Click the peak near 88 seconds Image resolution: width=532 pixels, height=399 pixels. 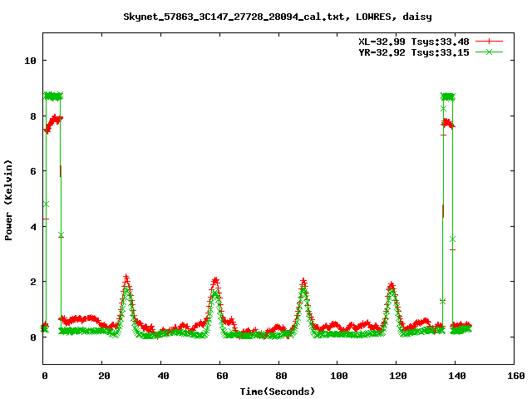(303, 283)
